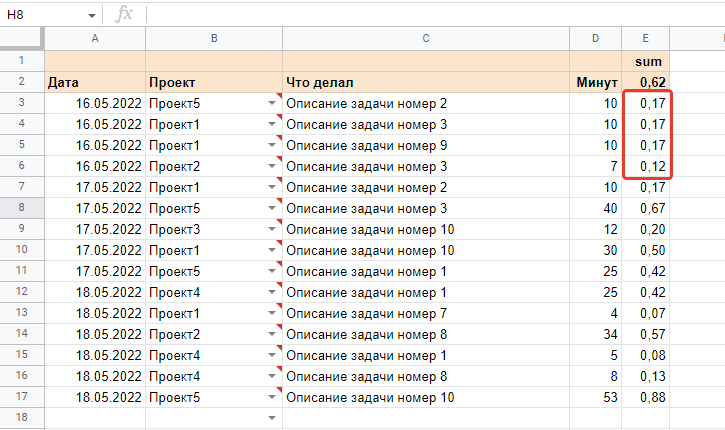Image resolution: width=725 pixels, height=430 pixels.
Task: Select the row 8 header
Action: (x=21, y=208)
